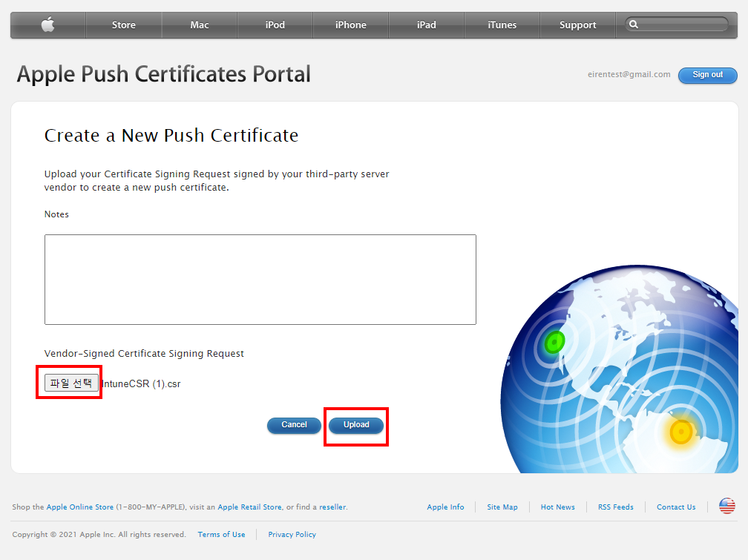Click the Sign out button

707,75
